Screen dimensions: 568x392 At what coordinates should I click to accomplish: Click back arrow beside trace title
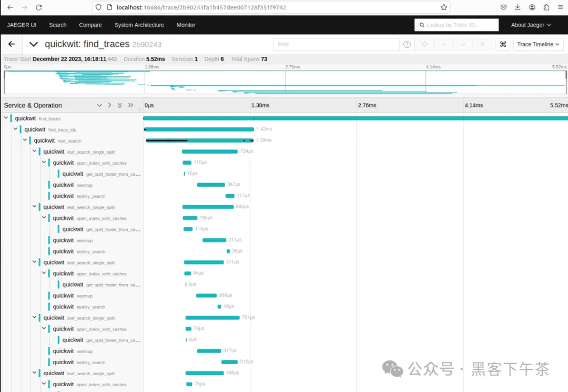tap(12, 44)
